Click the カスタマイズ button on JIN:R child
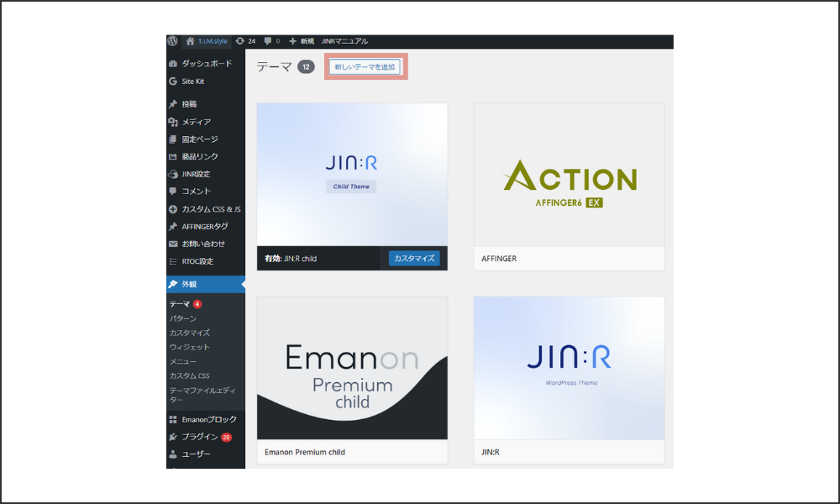This screenshot has height=504, width=840. pyautogui.click(x=414, y=259)
